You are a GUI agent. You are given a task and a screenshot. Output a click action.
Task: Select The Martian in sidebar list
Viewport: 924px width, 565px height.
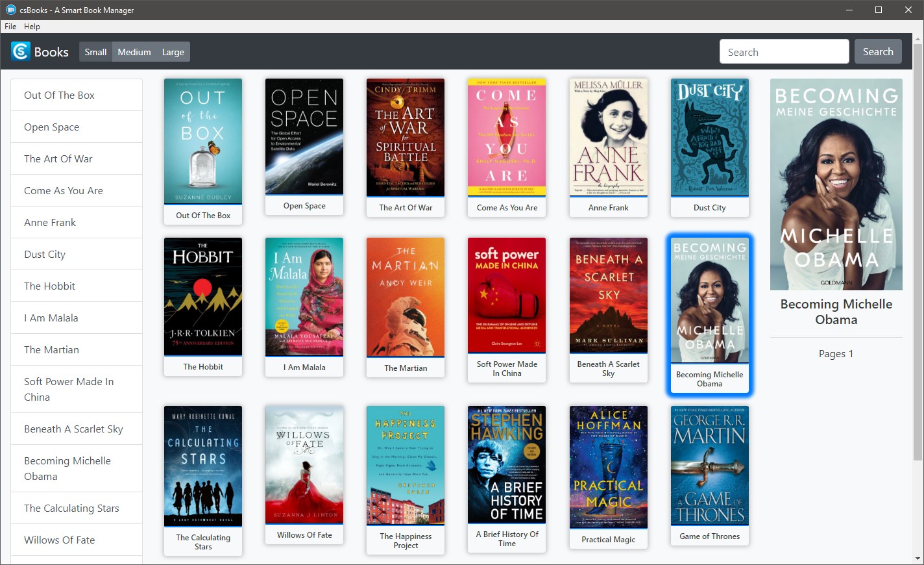pos(77,349)
